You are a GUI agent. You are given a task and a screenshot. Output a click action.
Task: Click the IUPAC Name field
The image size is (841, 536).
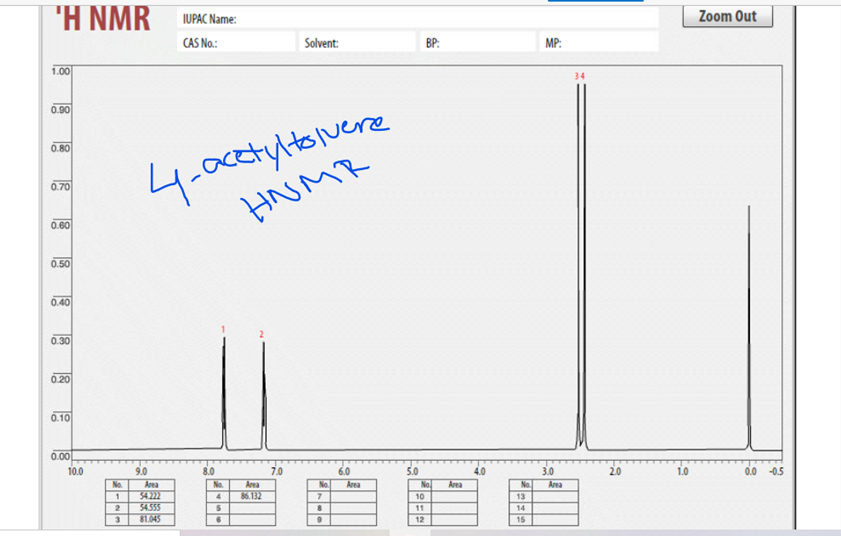(x=417, y=19)
